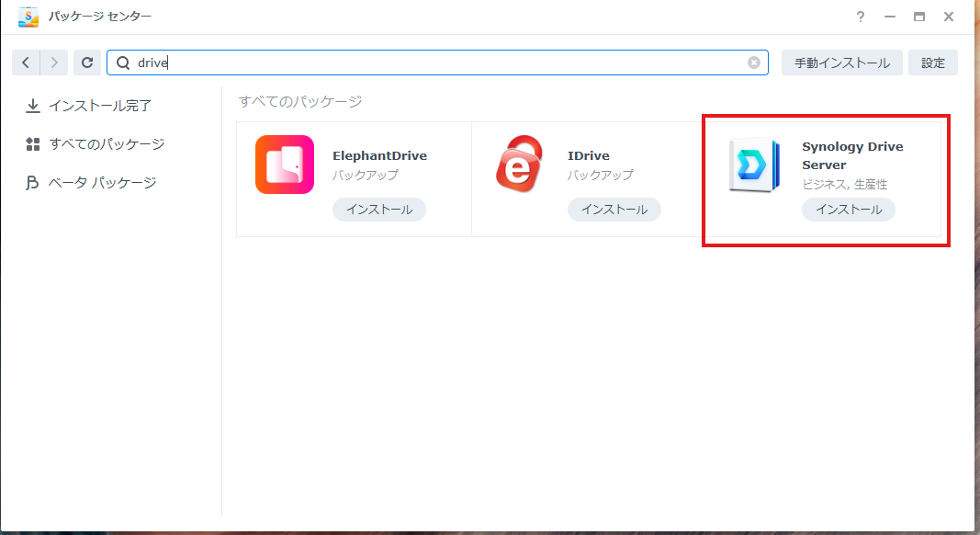
Task: Minimize the Package Center window
Action: tap(890, 17)
